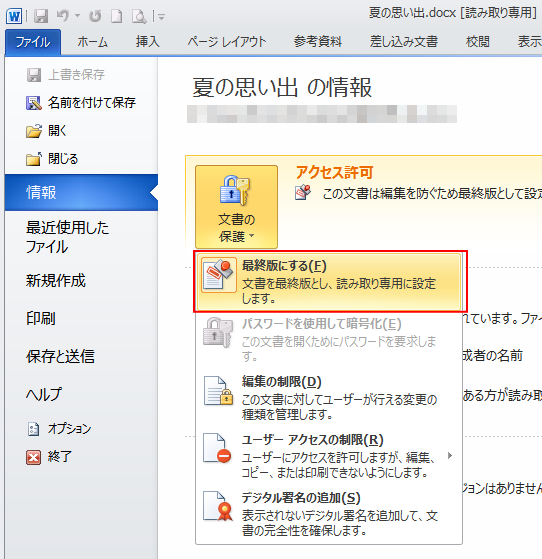Viewport: 542px width, 559px height.
Task: Choose 編集の制限(D) from the menu
Action: point(329,398)
